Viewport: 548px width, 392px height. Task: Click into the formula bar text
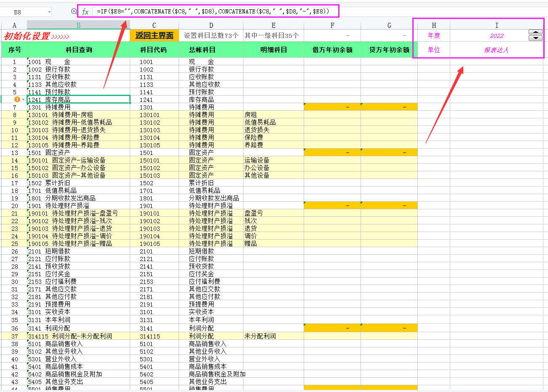(x=211, y=11)
